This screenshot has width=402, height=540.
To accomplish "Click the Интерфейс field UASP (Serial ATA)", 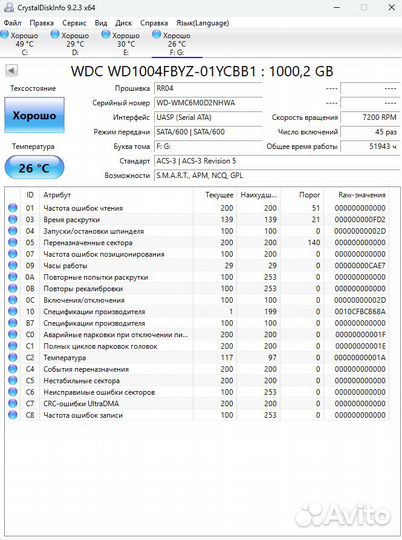I will [x=208, y=117].
